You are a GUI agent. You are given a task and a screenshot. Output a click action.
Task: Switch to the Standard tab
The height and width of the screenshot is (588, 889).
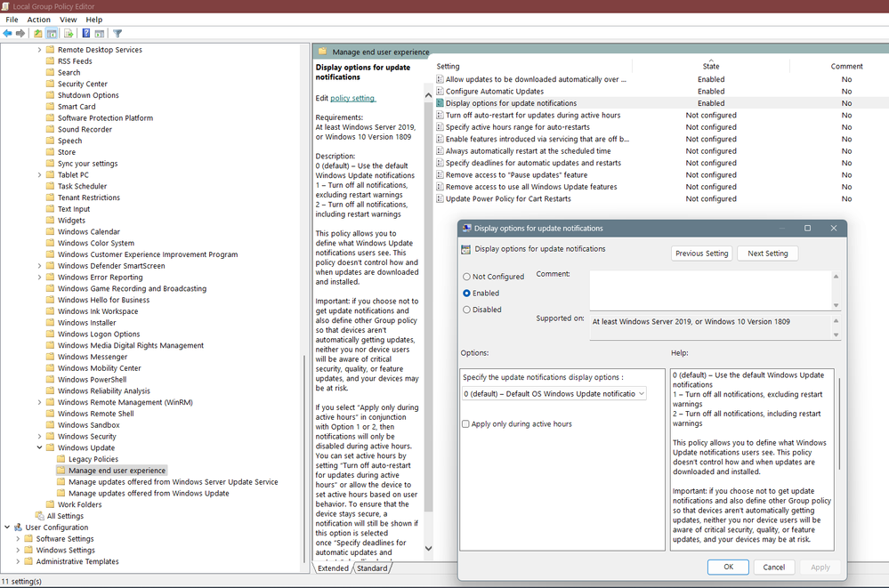pos(372,568)
